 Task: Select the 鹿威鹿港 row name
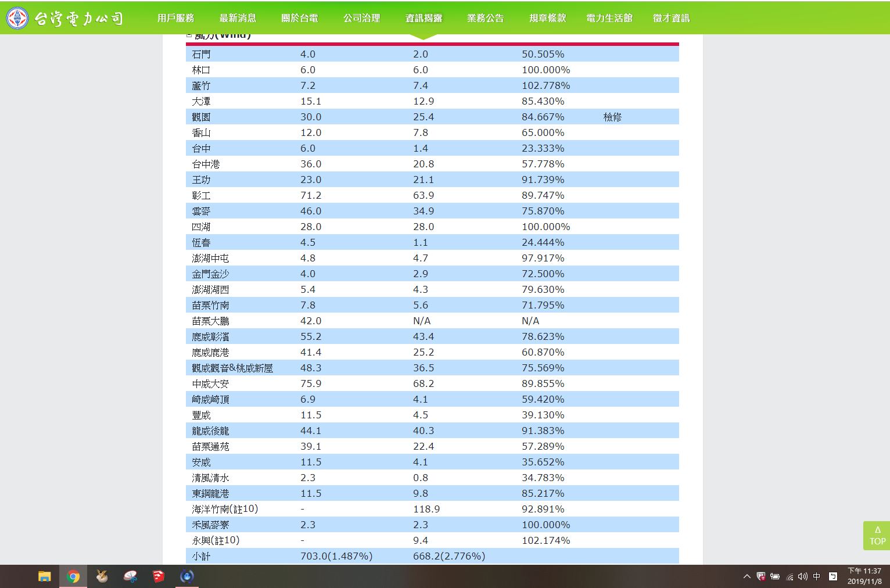coord(210,352)
